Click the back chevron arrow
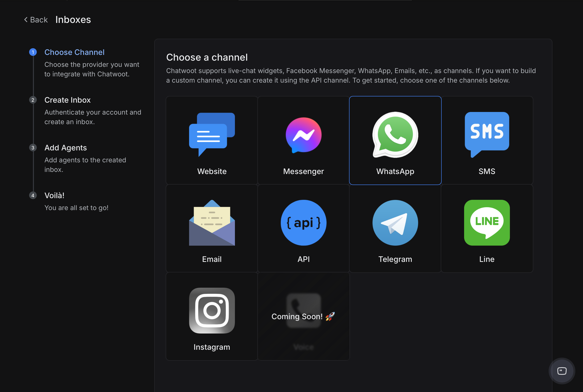This screenshot has height=392, width=583. point(26,20)
